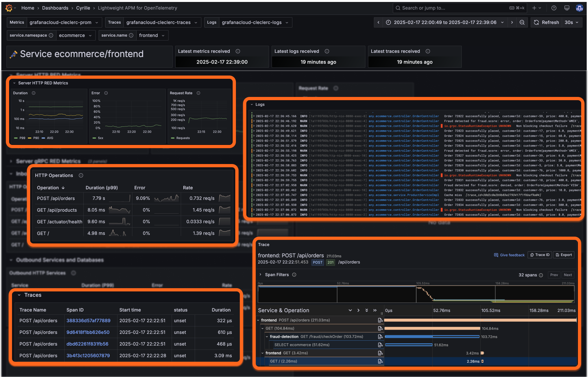Screen dimensions: 588x377
Task: Open the user profile avatar
Action: click(x=579, y=8)
